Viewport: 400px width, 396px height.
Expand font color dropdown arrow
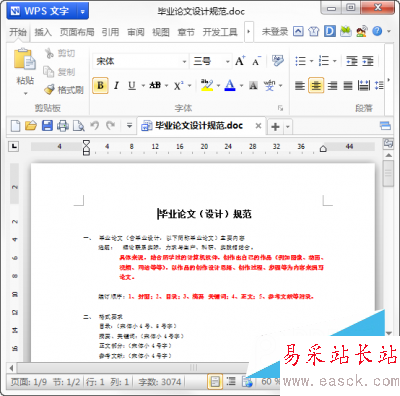[x=241, y=86]
